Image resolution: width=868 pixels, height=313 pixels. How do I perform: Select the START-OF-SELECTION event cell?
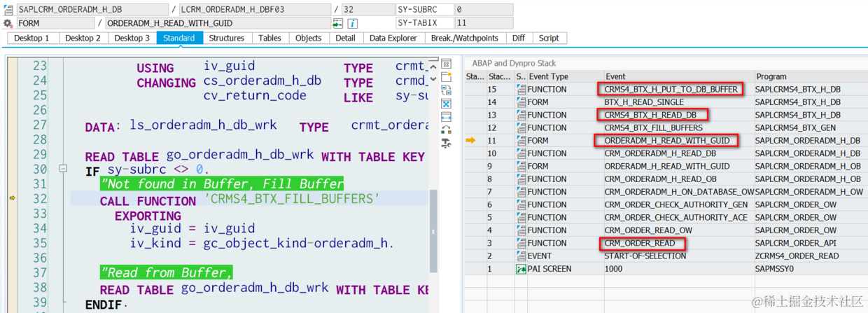(680, 256)
